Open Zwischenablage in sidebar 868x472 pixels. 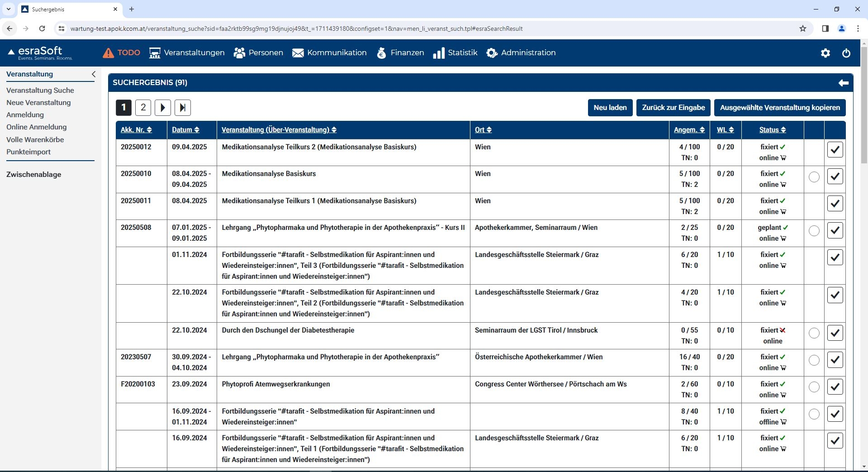pos(34,175)
